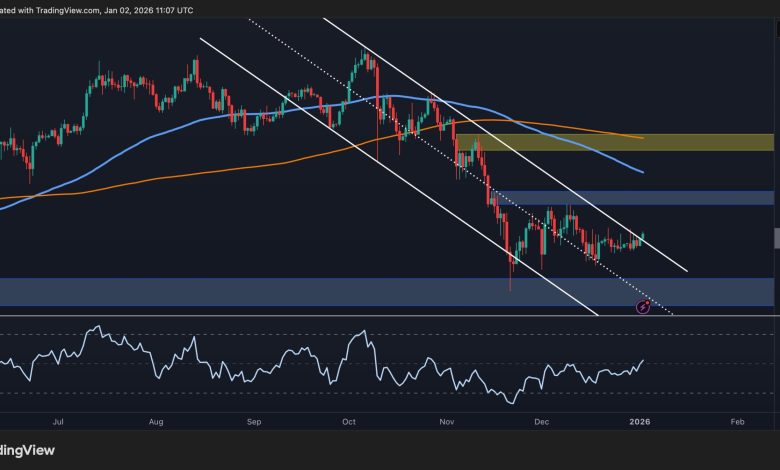
Task: Click the 2026 label on time axis
Action: (640, 423)
